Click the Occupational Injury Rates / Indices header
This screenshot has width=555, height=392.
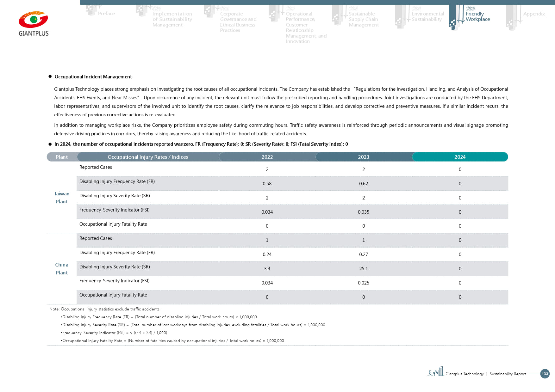(148, 157)
